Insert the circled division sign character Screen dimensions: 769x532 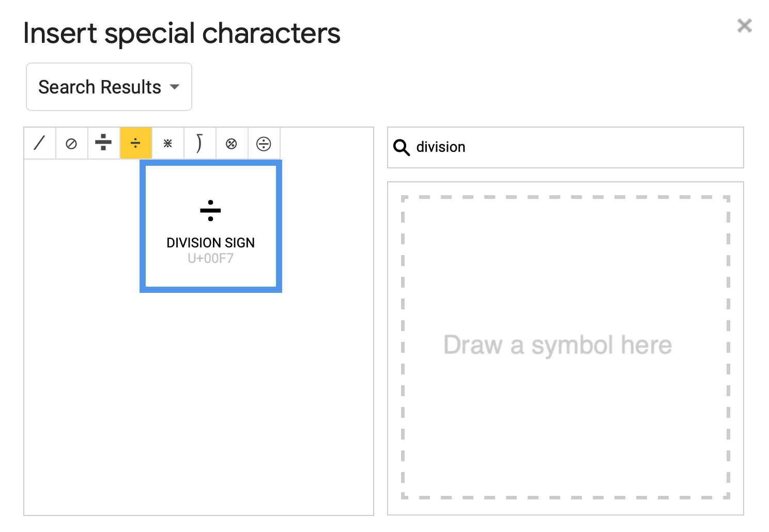[264, 143]
